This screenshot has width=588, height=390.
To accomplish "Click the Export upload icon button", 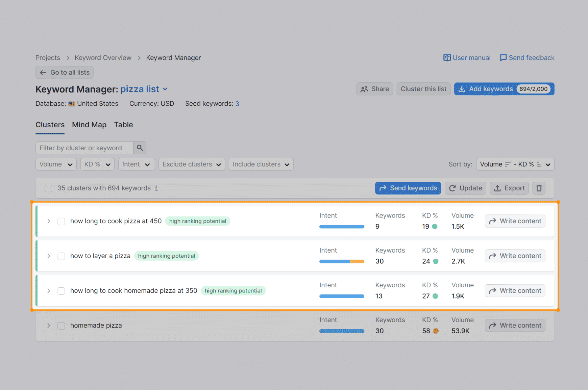I will pyautogui.click(x=509, y=188).
